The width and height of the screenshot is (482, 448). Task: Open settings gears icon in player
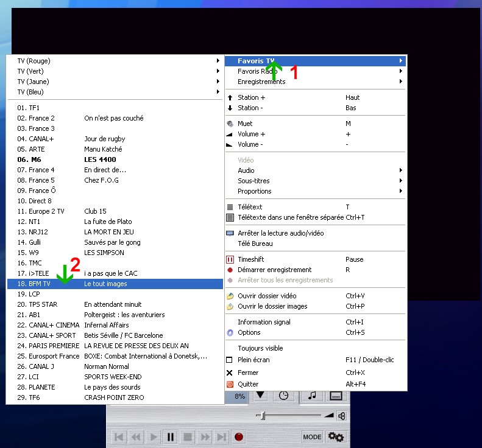tap(336, 436)
